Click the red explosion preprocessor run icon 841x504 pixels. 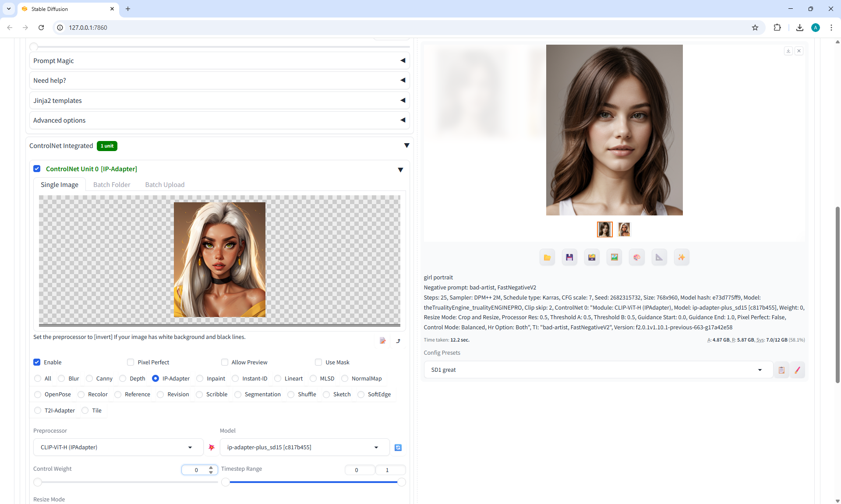coord(212,448)
